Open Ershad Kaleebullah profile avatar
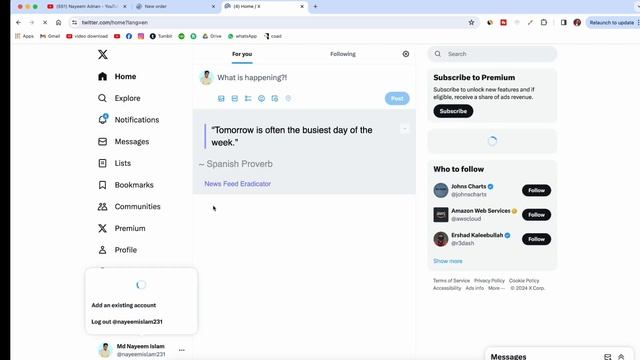 point(441,239)
